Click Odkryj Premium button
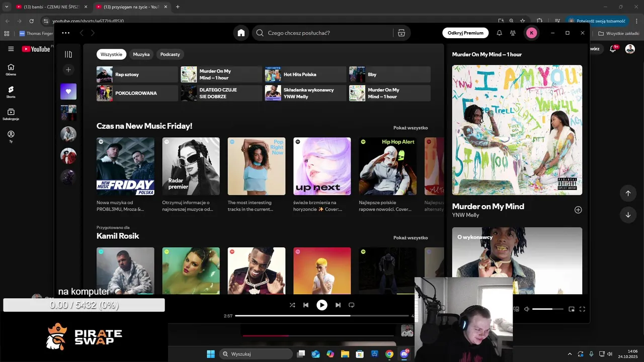The image size is (644, 362). [x=465, y=33]
